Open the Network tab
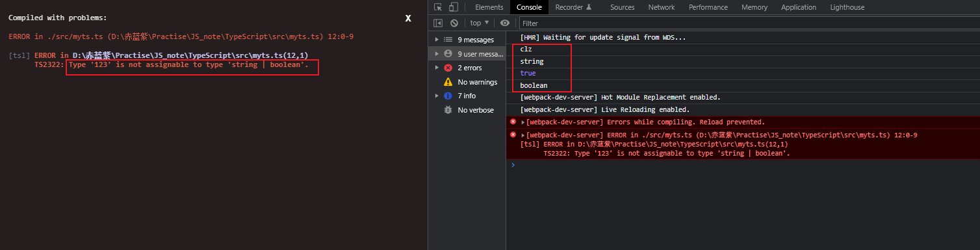 pyautogui.click(x=662, y=7)
